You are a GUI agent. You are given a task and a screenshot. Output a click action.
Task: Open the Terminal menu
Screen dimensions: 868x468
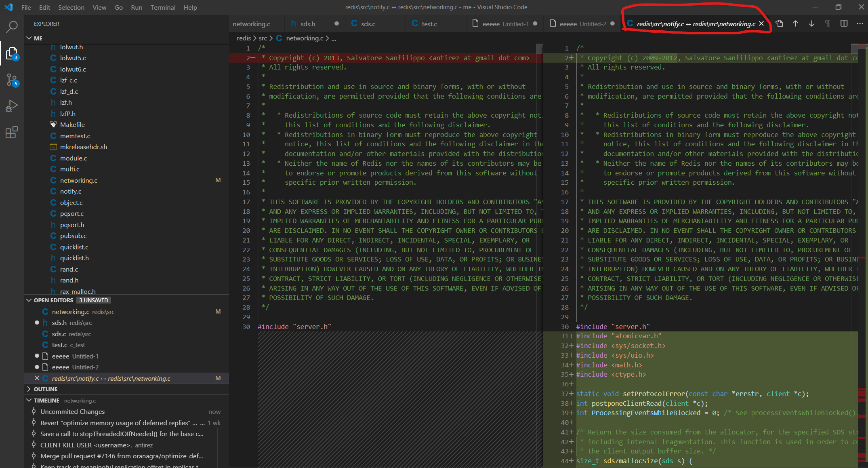coord(163,7)
